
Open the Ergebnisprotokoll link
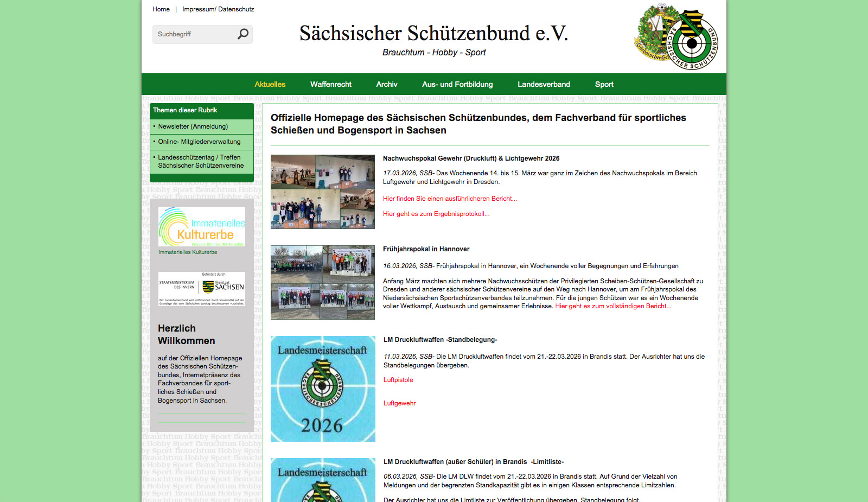[436, 214]
